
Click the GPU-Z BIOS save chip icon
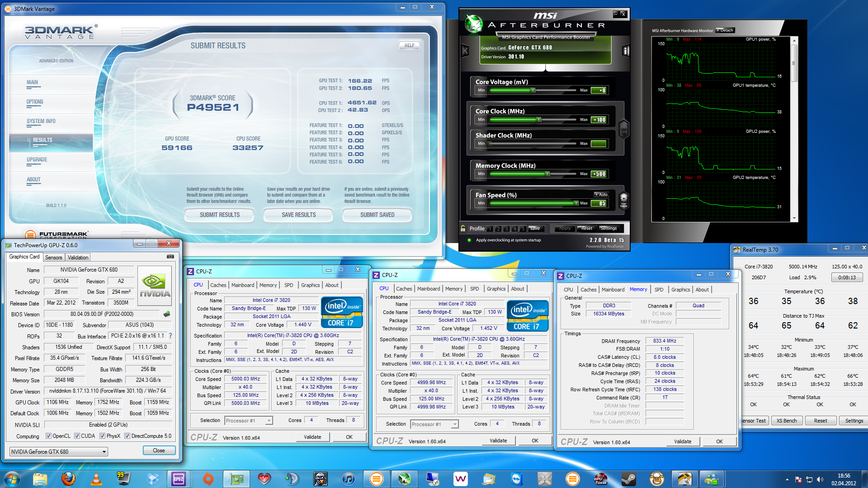click(x=167, y=314)
